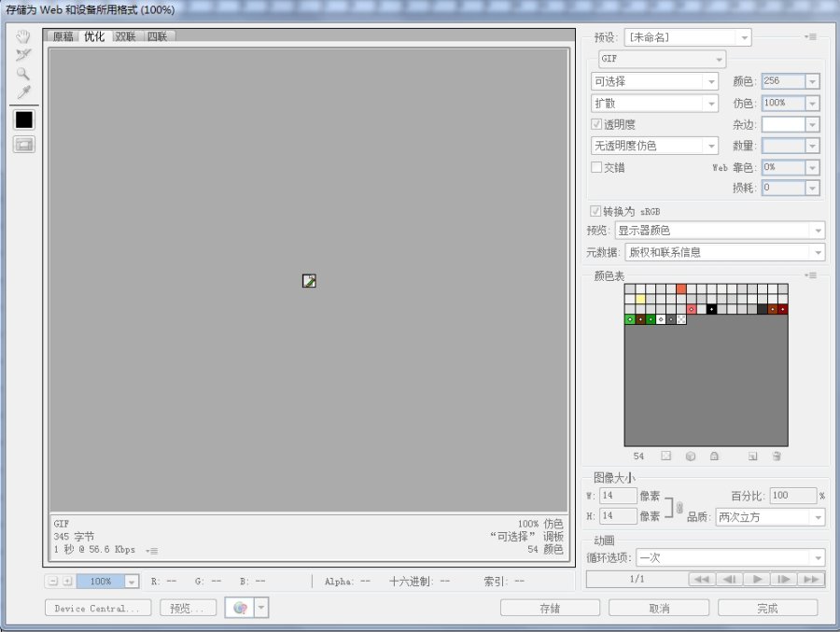This screenshot has width=840, height=632.
Task: Click the add new color icon
Action: 752,456
